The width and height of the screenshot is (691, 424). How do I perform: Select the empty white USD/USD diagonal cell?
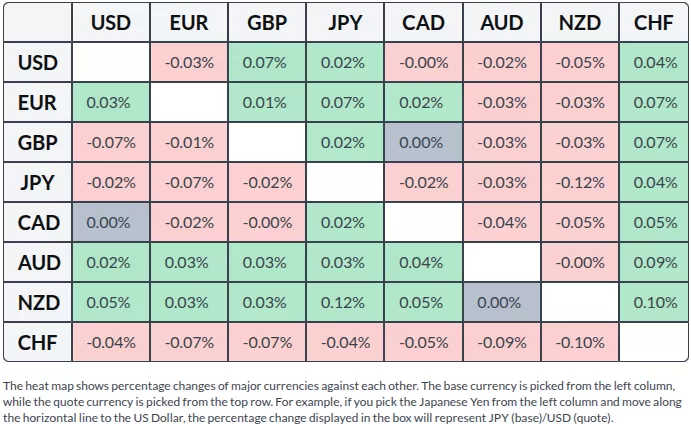click(111, 62)
